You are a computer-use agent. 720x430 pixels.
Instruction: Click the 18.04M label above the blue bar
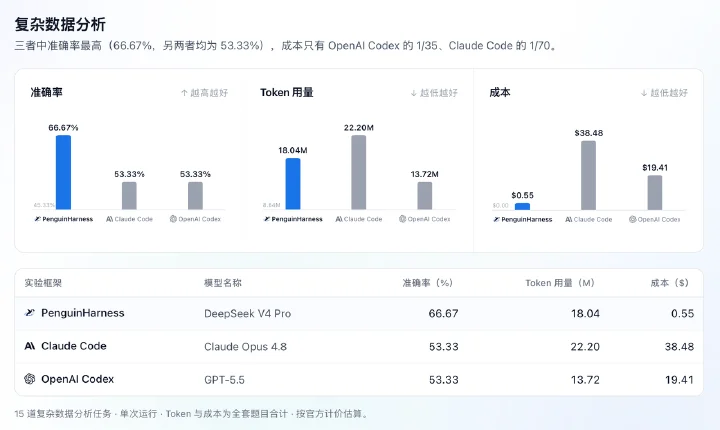click(293, 150)
